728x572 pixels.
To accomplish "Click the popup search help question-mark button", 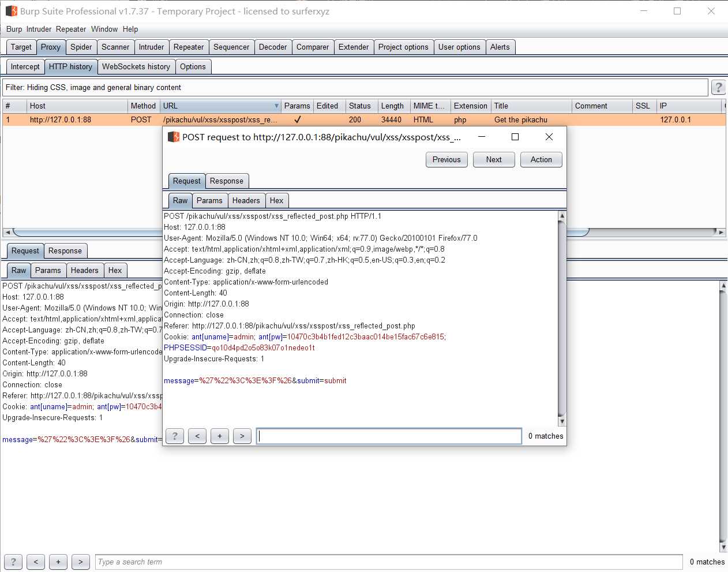I will (175, 436).
